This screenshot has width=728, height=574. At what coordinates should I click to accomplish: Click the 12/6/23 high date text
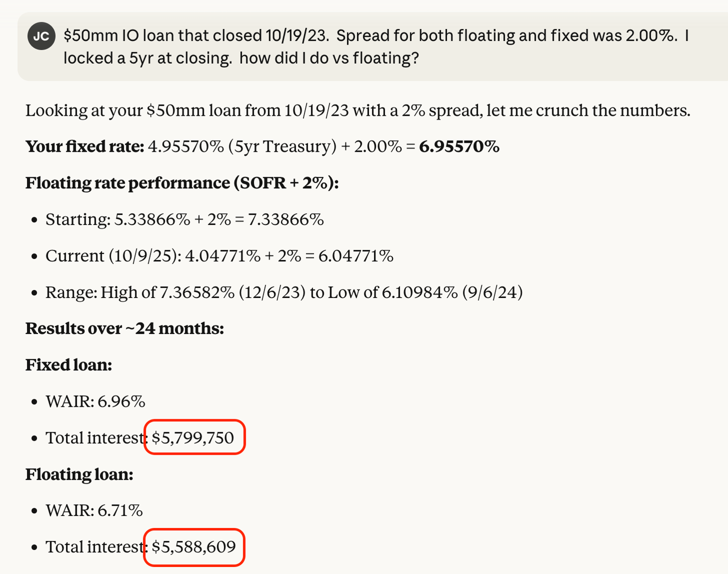click(x=272, y=293)
